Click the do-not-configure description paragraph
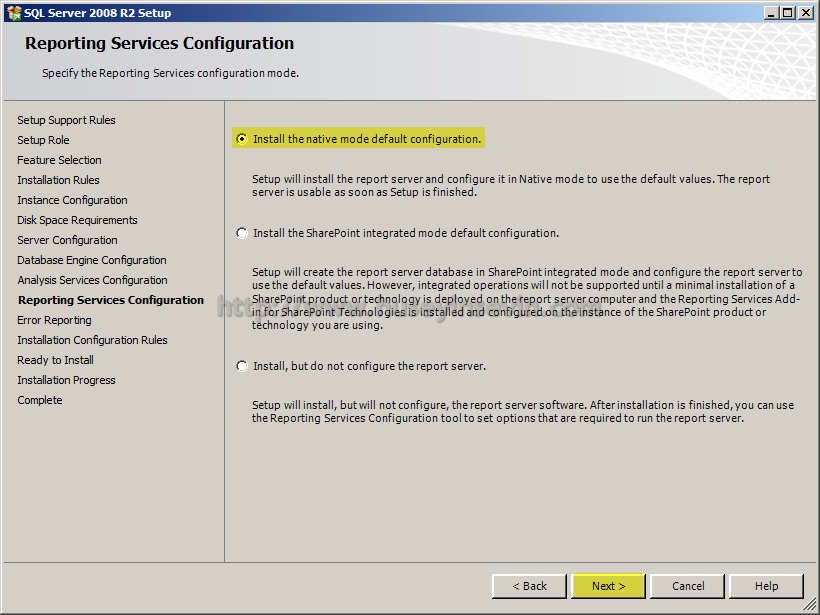 pyautogui.click(x=523, y=412)
